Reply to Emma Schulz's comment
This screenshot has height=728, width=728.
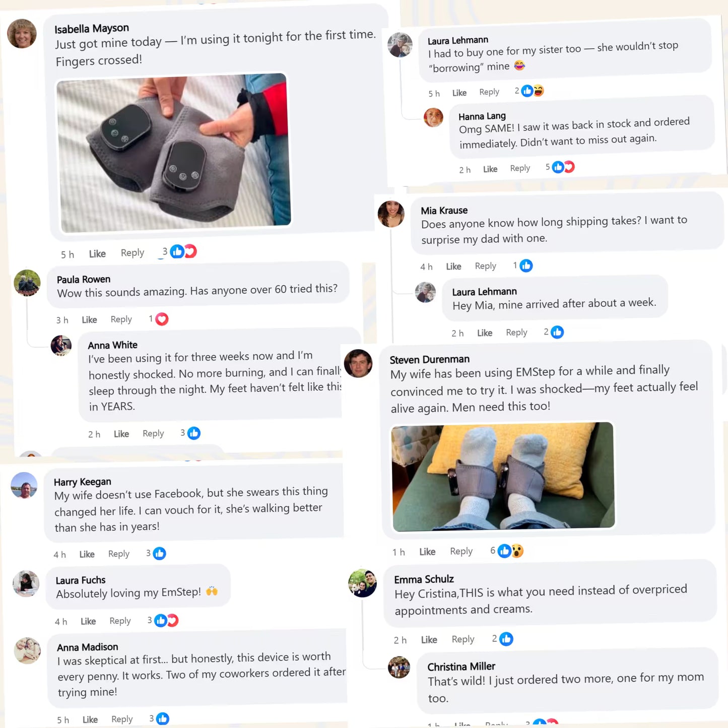click(463, 639)
